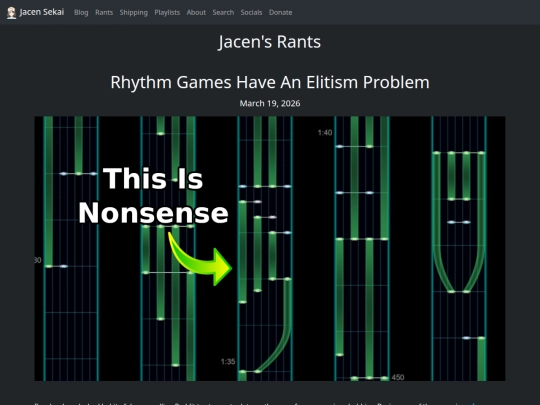Select Playlists in the navbar
This screenshot has width=540, height=405.
[x=167, y=12]
